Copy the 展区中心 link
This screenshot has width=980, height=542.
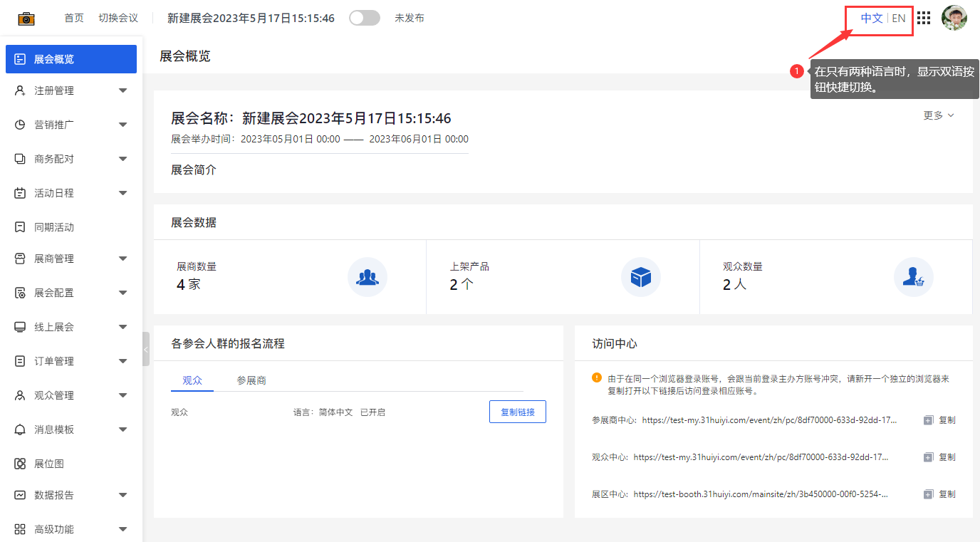point(939,494)
